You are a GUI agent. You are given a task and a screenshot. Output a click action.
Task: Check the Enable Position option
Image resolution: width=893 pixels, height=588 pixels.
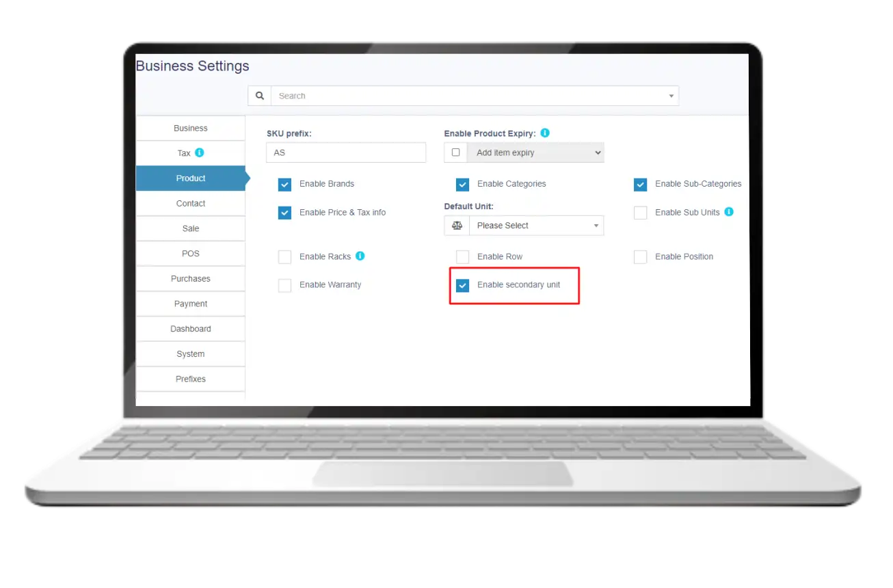click(641, 257)
